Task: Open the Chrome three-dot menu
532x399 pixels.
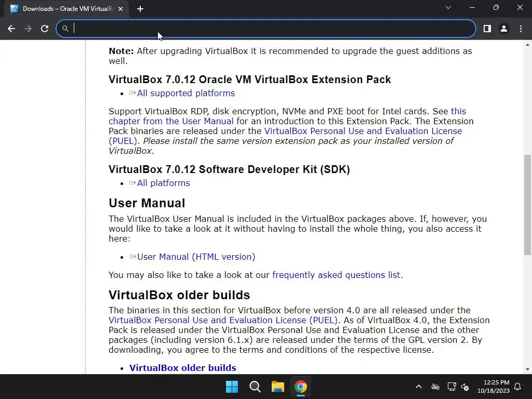Action: 521,29
